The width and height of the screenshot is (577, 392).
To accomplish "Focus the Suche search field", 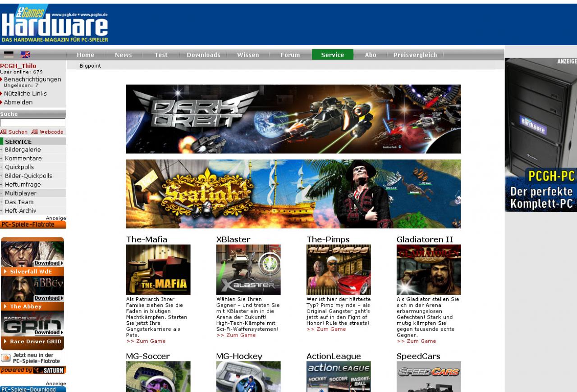I will tap(32, 123).
